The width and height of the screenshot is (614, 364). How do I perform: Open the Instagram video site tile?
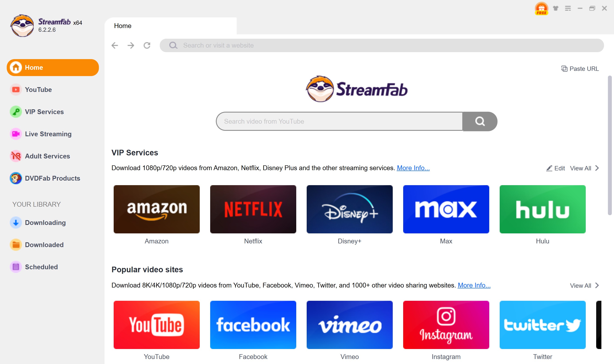446,325
